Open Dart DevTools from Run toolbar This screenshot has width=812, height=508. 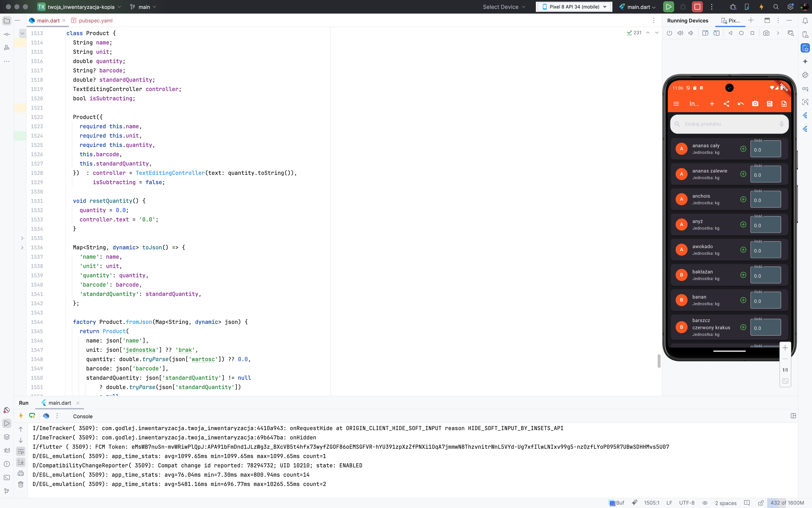click(46, 416)
